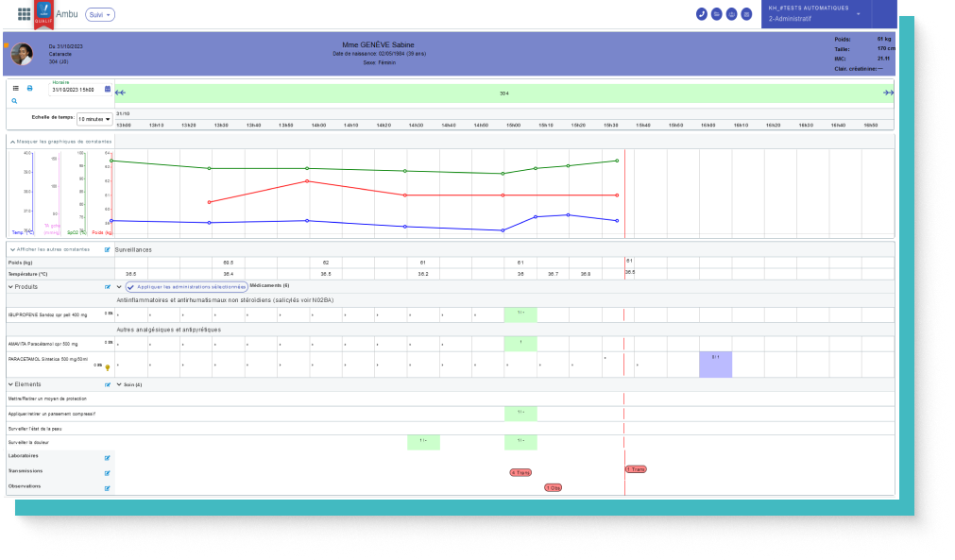Open the Echelle de temps dropdown
The height and width of the screenshot is (560, 955).
pyautogui.click(x=94, y=119)
